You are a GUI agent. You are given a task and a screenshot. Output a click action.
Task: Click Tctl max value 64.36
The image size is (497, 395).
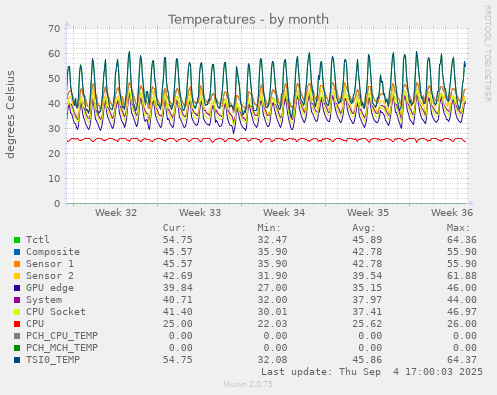462,240
